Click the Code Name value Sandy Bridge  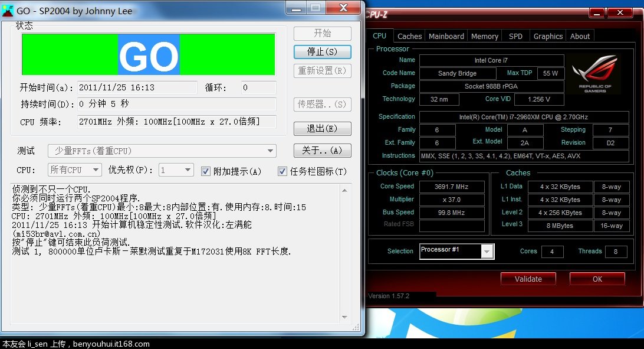click(x=457, y=73)
